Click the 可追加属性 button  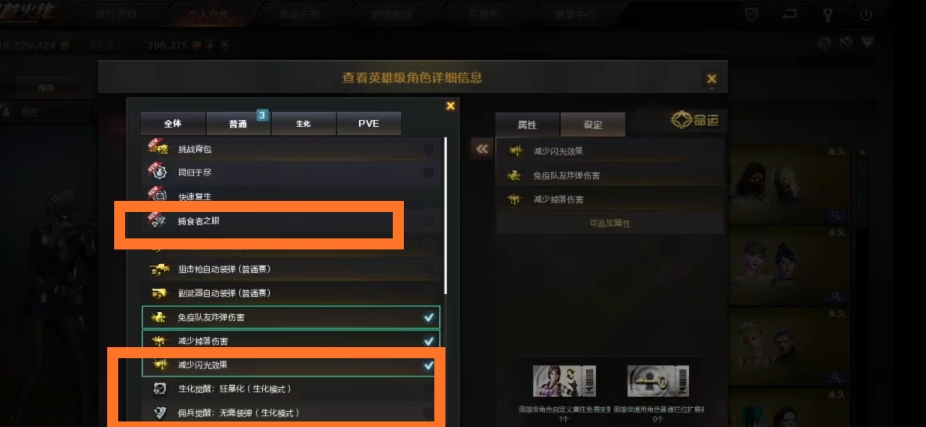click(610, 223)
